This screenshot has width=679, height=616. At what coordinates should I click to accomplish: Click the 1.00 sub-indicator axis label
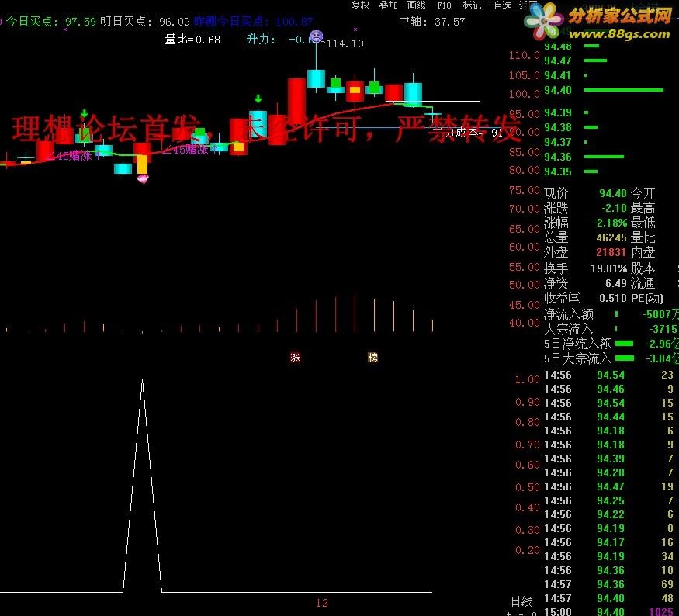pyautogui.click(x=528, y=379)
